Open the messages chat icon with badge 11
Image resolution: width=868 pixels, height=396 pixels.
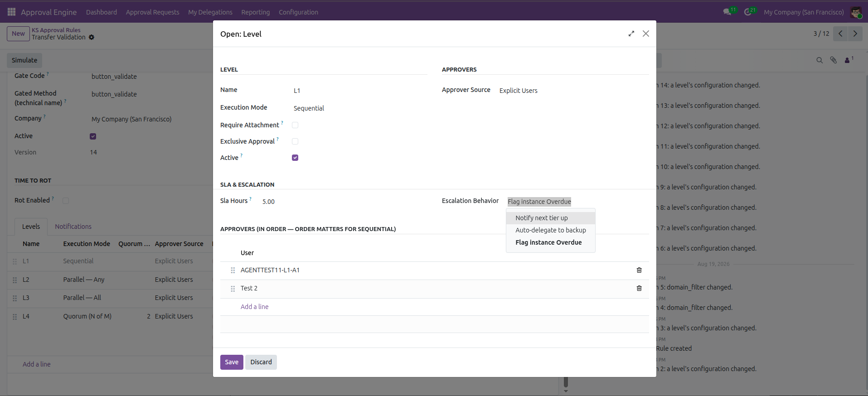727,12
